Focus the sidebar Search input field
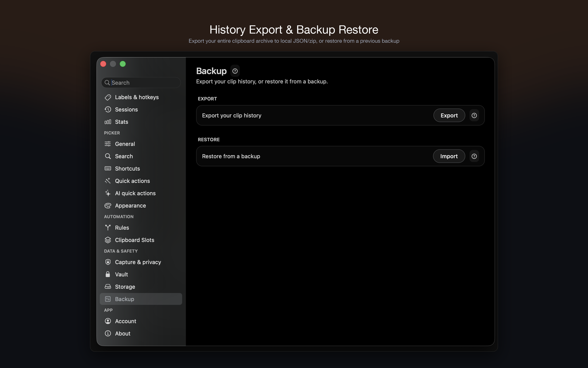The width and height of the screenshot is (588, 368). (141, 83)
